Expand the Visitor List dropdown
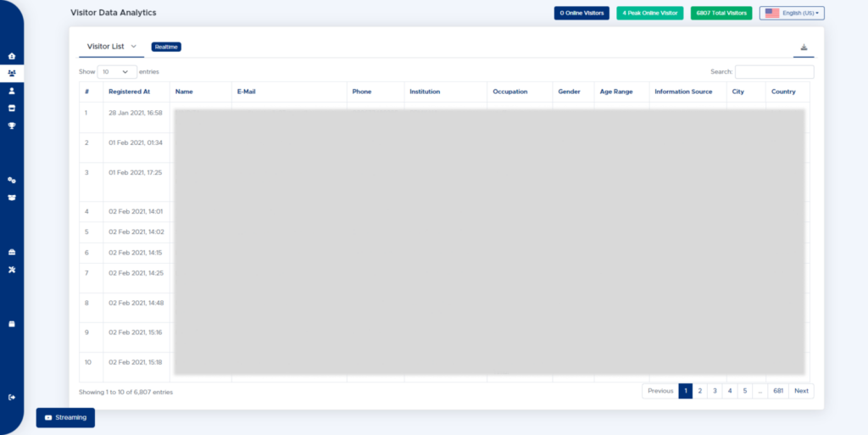The image size is (868, 435). click(x=111, y=47)
